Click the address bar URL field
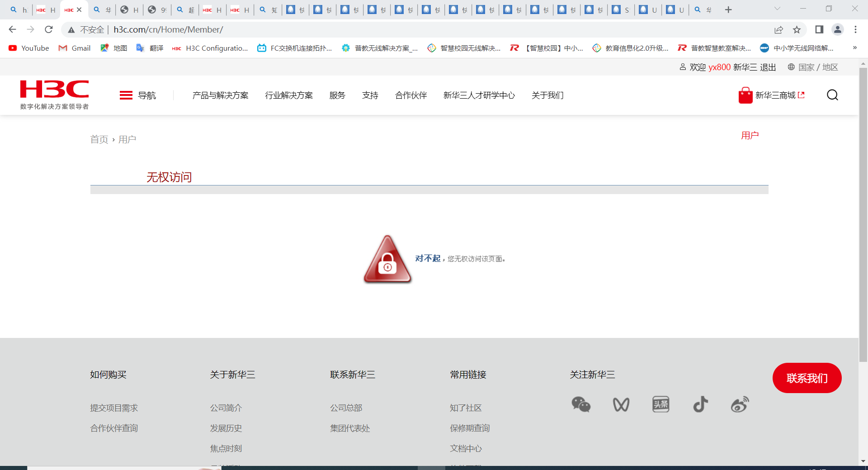The image size is (868, 470). (x=434, y=29)
